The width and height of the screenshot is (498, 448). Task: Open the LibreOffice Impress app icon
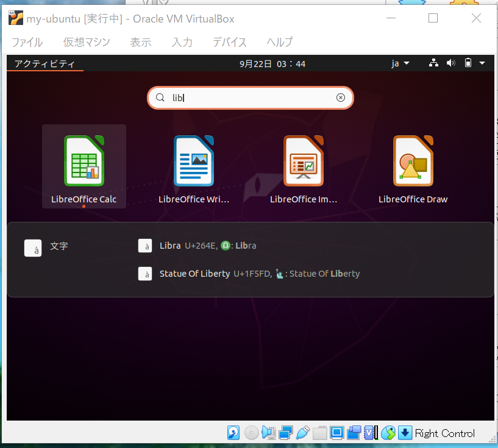tap(304, 161)
